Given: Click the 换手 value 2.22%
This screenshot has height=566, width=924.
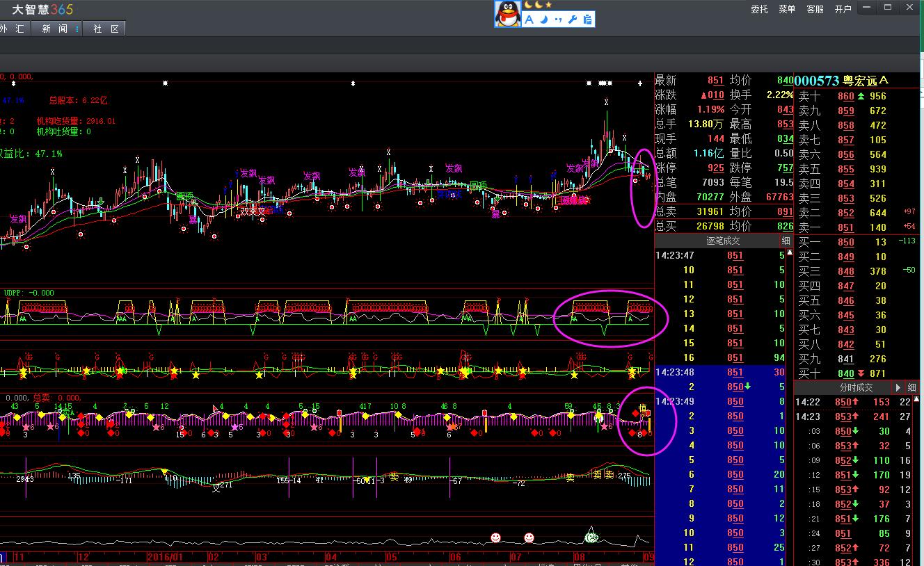Looking at the screenshot, I should pos(779,95).
